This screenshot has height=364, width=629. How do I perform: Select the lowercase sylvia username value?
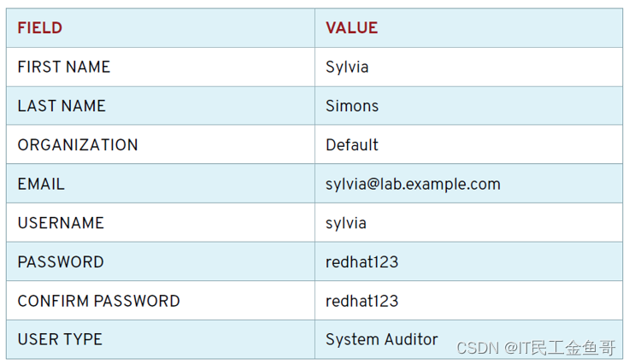point(346,224)
